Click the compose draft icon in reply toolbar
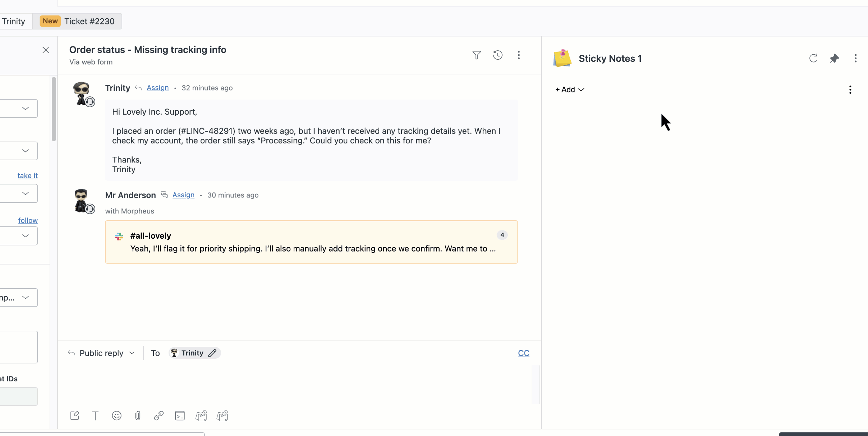The height and width of the screenshot is (436, 868). [75, 416]
